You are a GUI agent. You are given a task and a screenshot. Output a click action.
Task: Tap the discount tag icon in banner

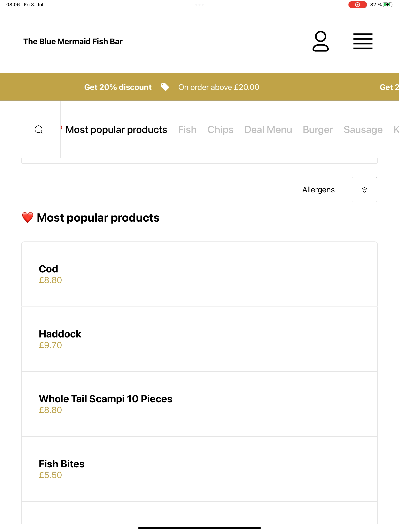tap(165, 87)
